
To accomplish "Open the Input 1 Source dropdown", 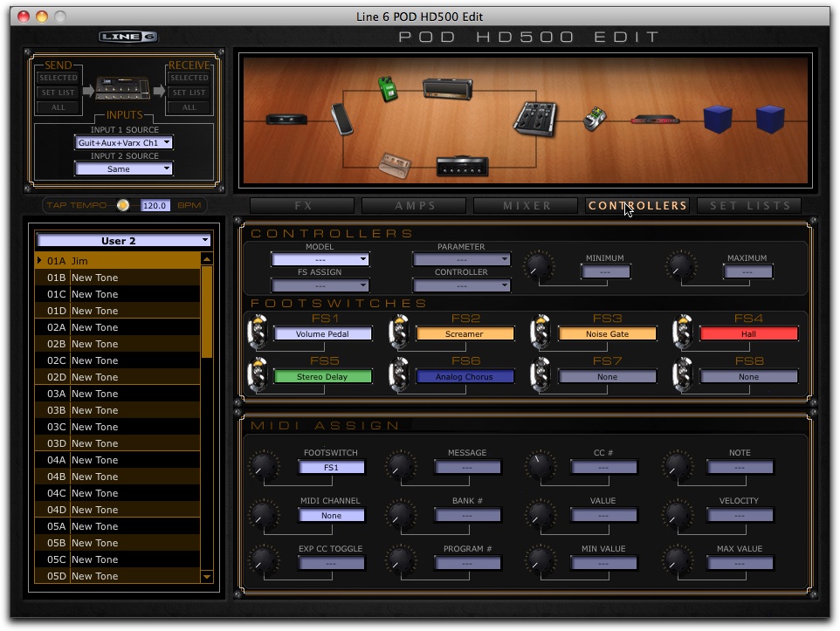I will [122, 142].
